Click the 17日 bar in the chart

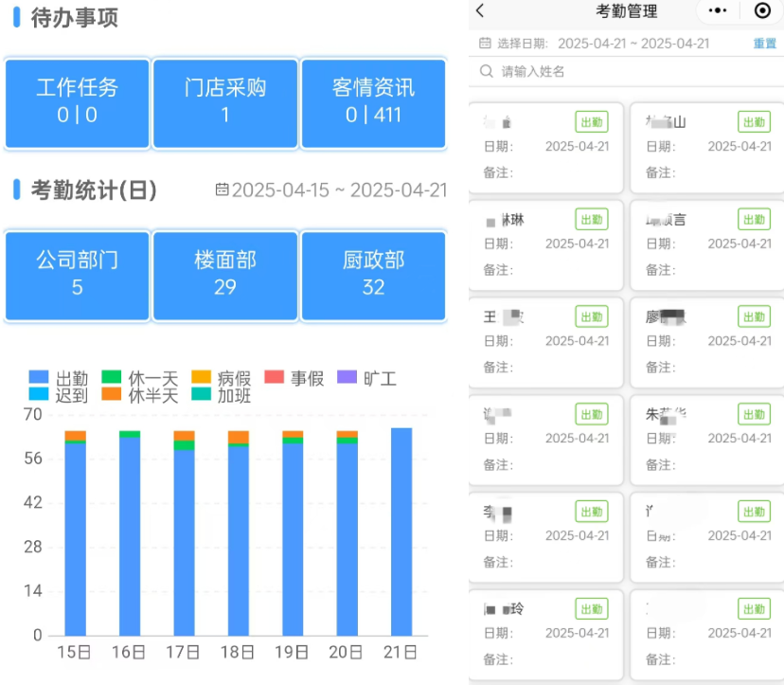tap(184, 533)
